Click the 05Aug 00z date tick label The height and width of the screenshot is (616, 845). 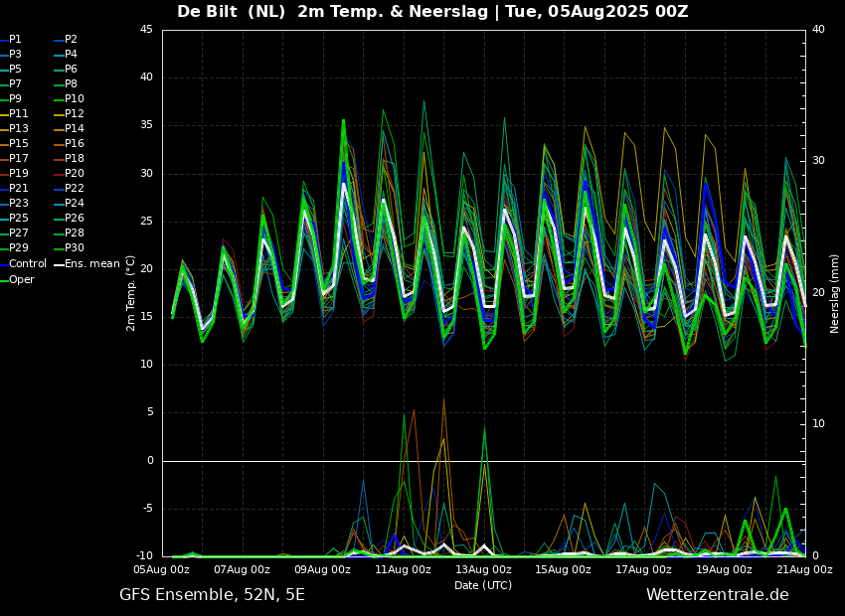tap(162, 570)
